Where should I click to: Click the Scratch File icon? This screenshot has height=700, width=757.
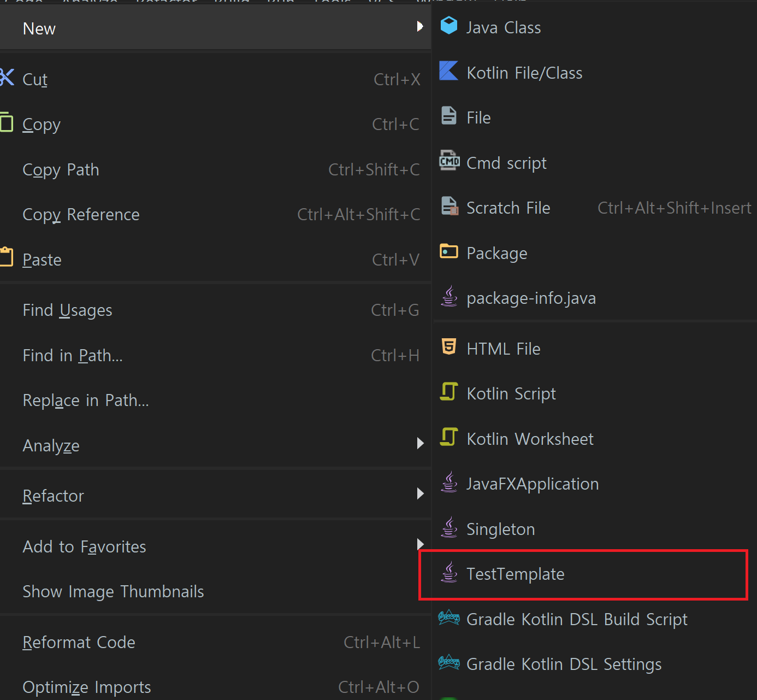pos(450,206)
